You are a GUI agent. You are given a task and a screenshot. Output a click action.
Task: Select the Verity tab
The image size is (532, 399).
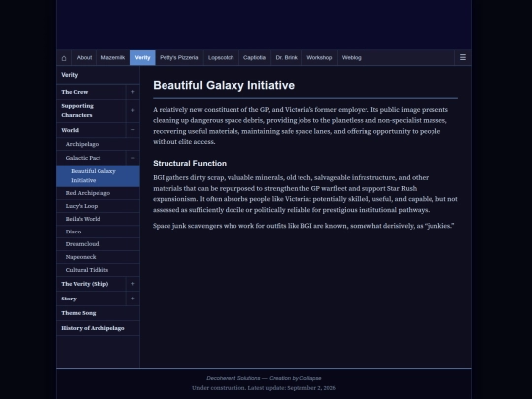(143, 58)
